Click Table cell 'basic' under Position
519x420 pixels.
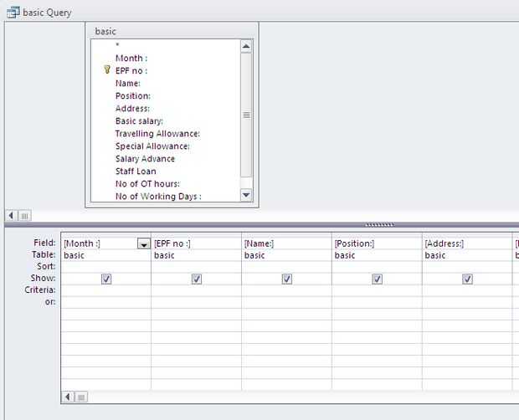(377, 255)
